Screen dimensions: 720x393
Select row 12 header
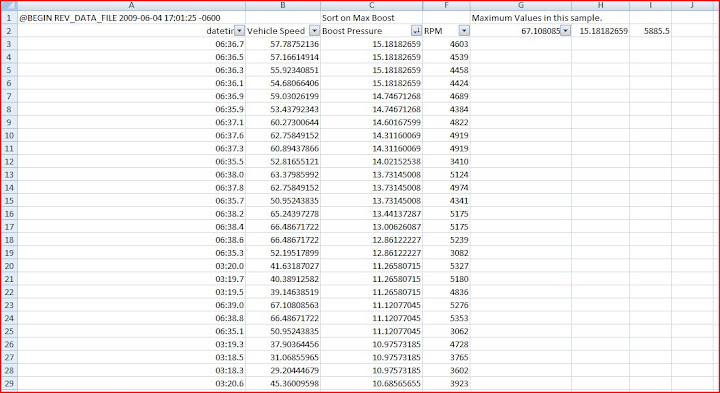(9, 162)
